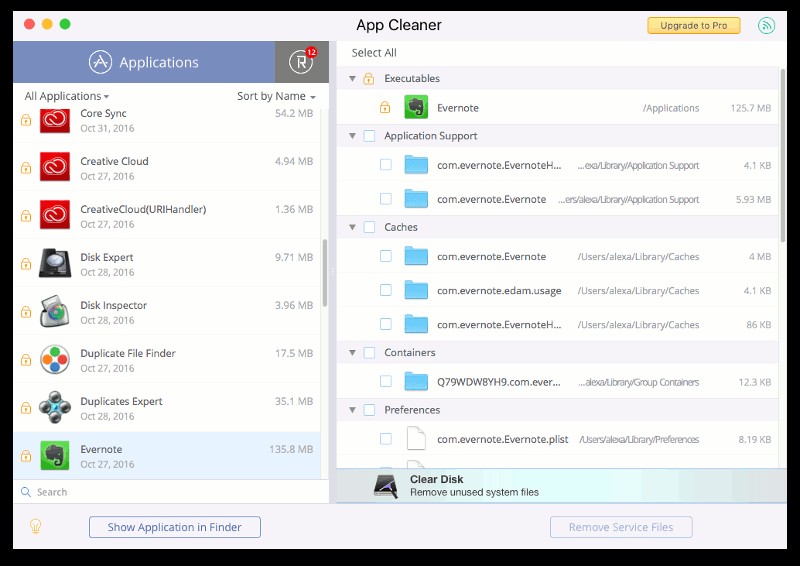Click the Duplicate File Finder app icon
Viewport: 800px width, 566px height.
(55, 359)
